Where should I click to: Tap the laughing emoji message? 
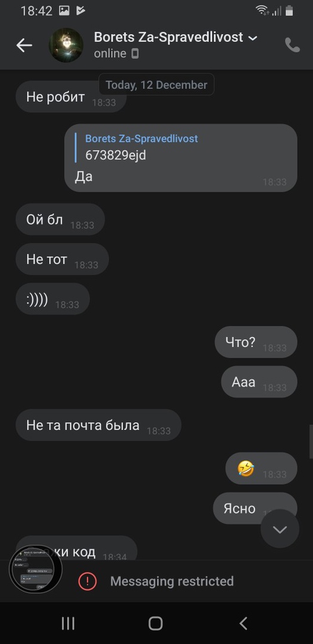point(261,468)
